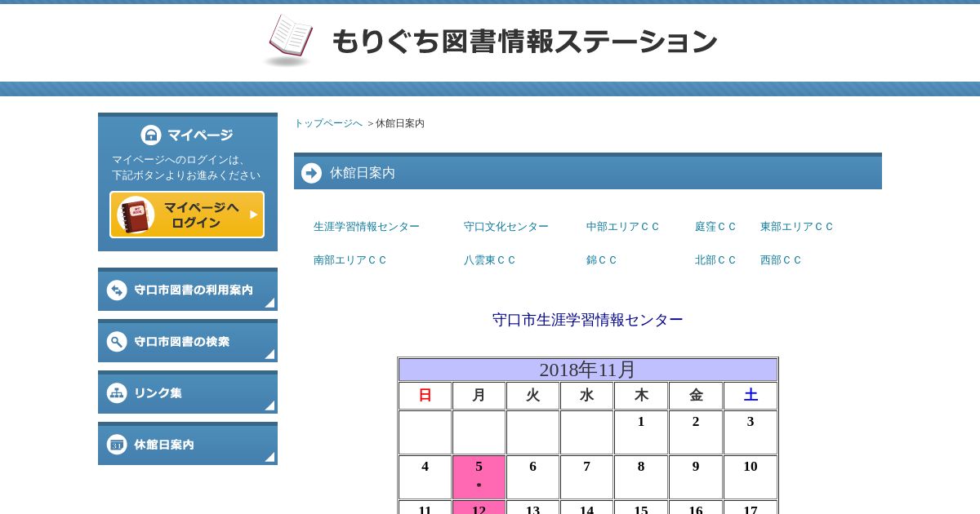
Task: Click the 月 Monday column header
Action: click(x=479, y=396)
